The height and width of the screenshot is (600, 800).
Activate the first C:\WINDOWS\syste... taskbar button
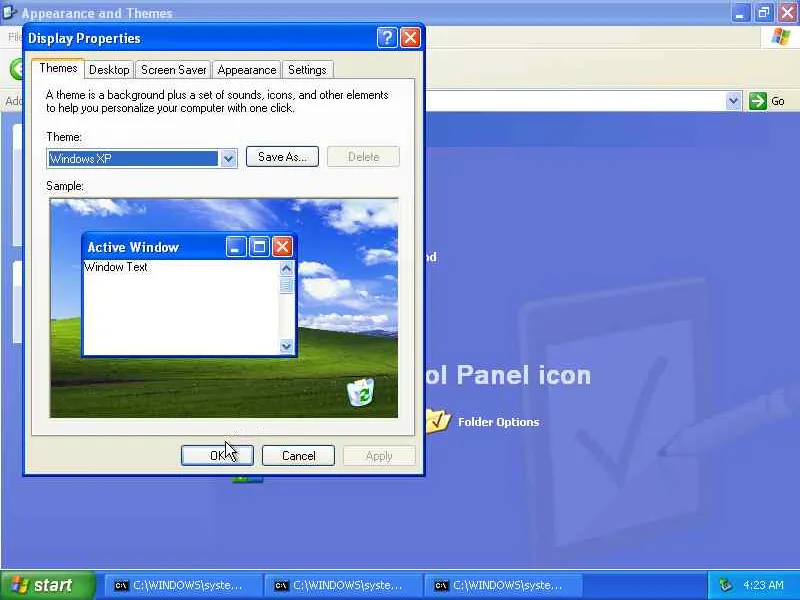tap(183, 585)
